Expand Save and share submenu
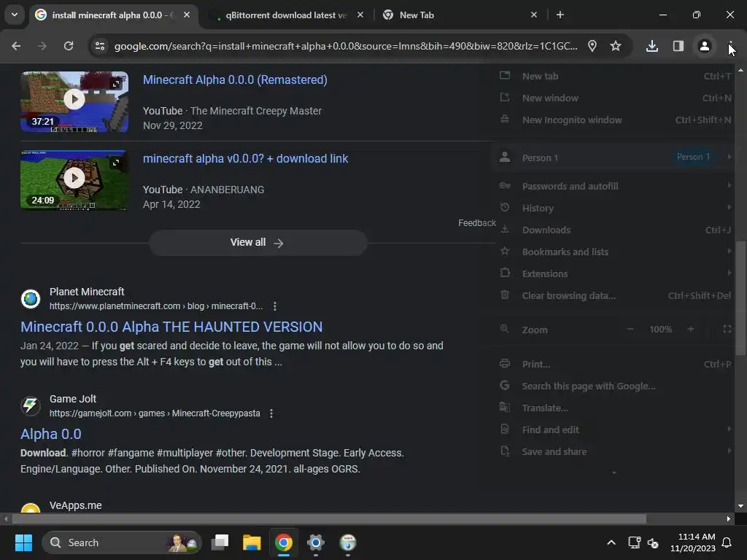 point(614,452)
